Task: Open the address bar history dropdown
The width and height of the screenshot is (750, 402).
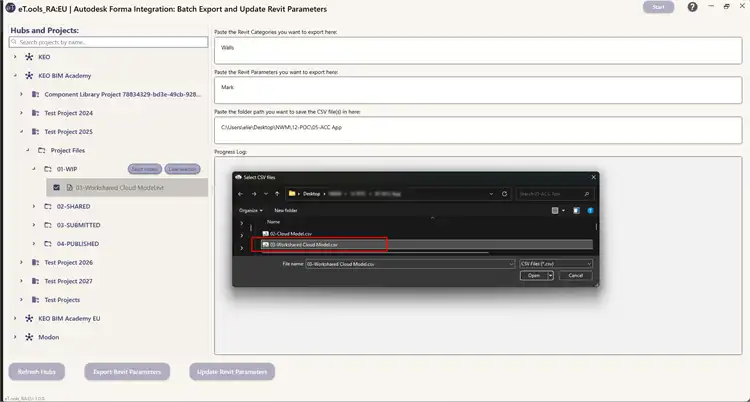Action: tap(491, 194)
